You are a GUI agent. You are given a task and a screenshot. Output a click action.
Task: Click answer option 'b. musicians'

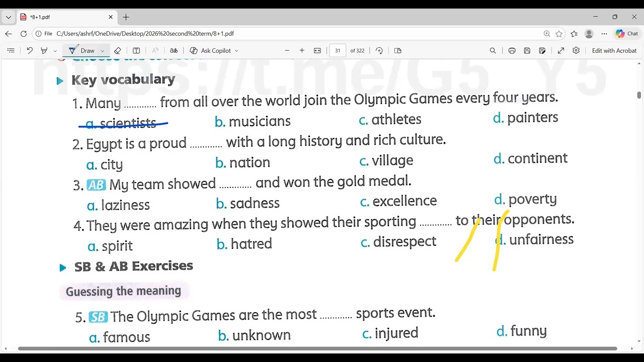click(x=253, y=122)
